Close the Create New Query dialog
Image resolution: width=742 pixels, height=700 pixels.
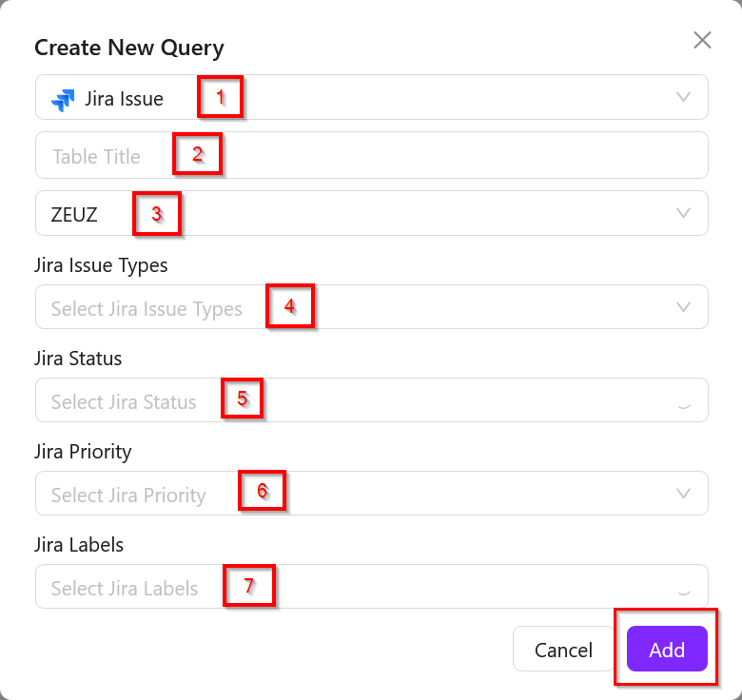click(x=702, y=40)
